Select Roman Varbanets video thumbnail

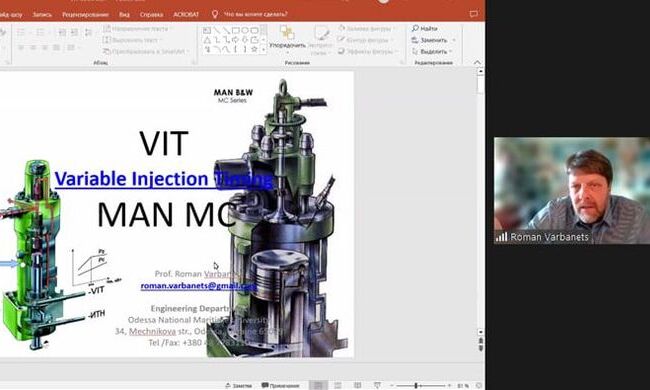(x=572, y=191)
